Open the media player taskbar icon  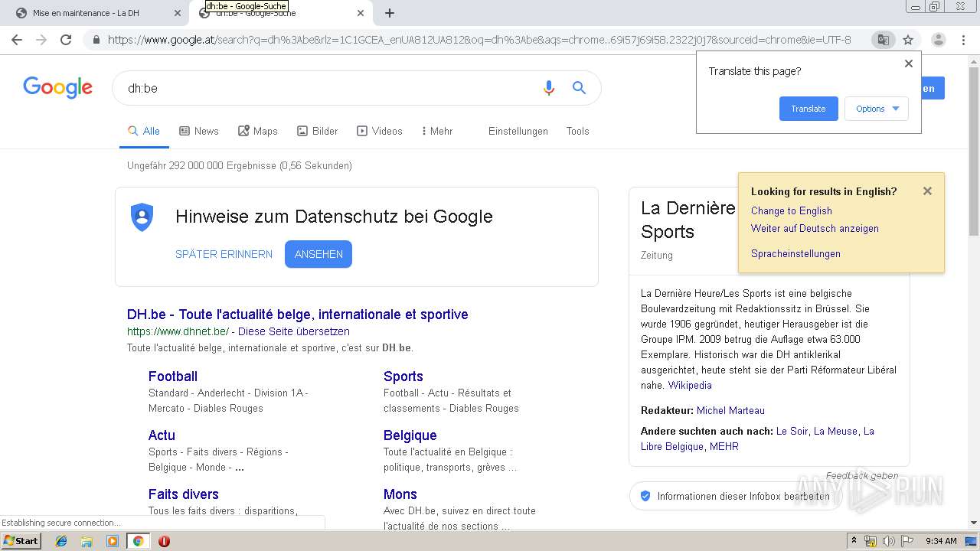113,541
